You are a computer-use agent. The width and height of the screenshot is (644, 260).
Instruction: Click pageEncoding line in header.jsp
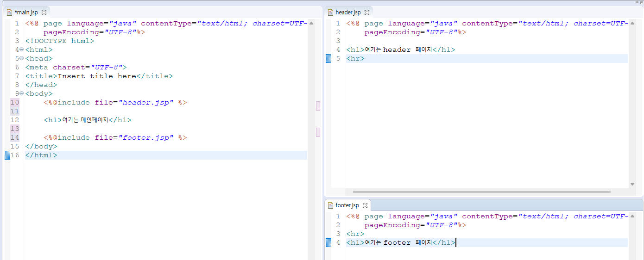coord(415,32)
